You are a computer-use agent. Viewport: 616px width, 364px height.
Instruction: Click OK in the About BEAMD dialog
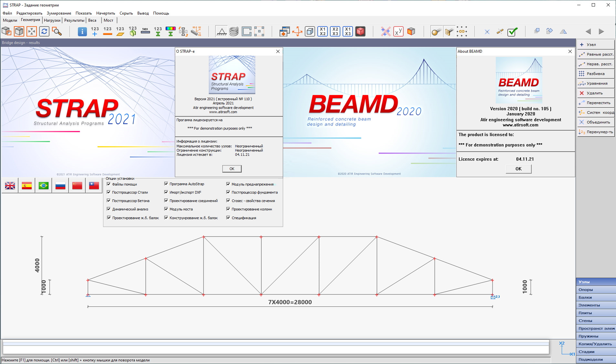[518, 169]
